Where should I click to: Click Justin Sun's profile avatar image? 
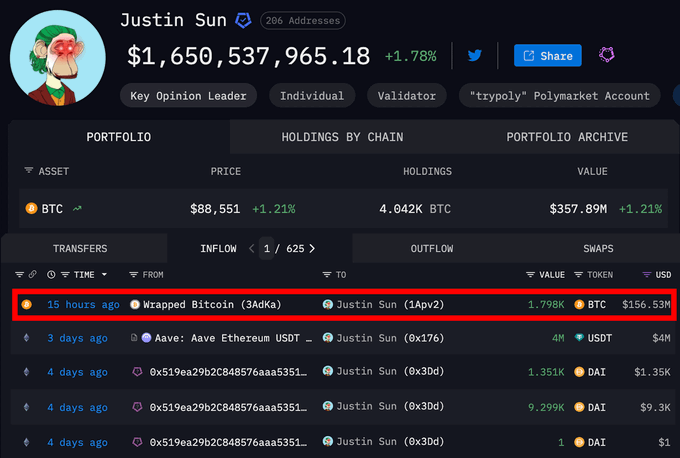click(56, 56)
